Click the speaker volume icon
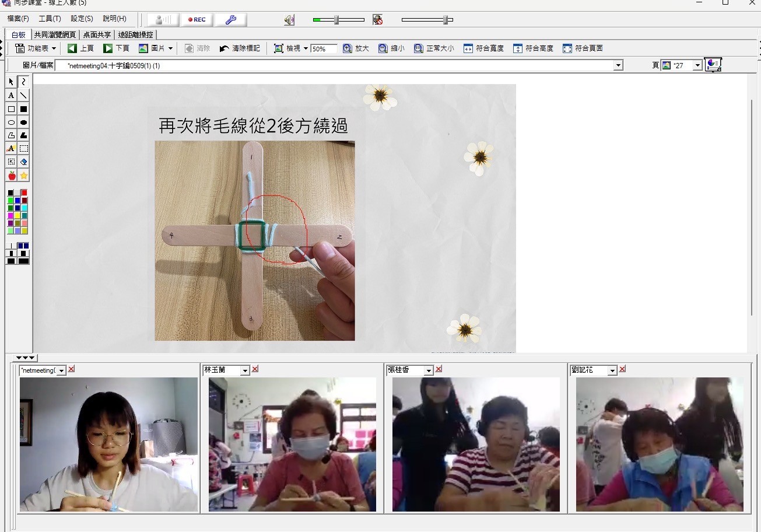761x532 pixels. [289, 20]
